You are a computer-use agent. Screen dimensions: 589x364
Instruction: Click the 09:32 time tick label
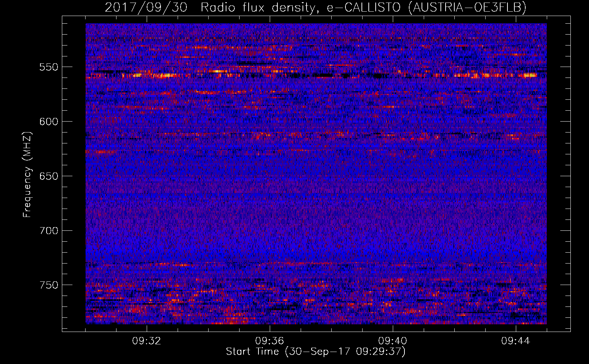147,341
